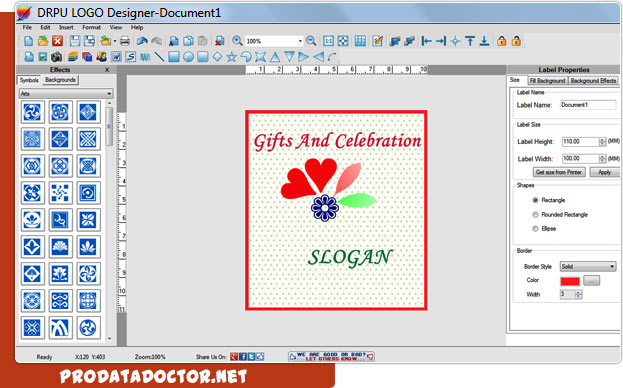Select the upward Triangle shape tool

point(275,57)
